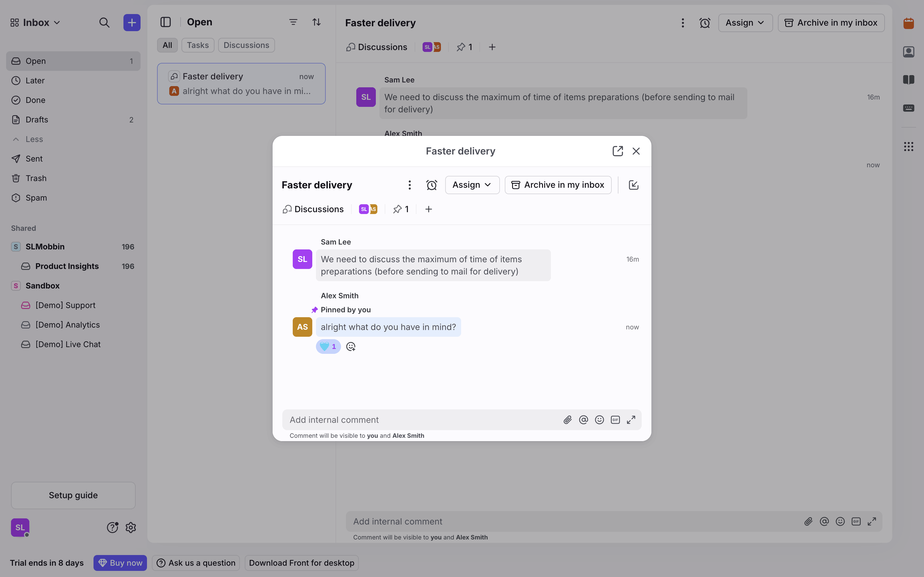The height and width of the screenshot is (577, 924).
Task: Click Add internal comment field in popup
Action: pyautogui.click(x=420, y=420)
